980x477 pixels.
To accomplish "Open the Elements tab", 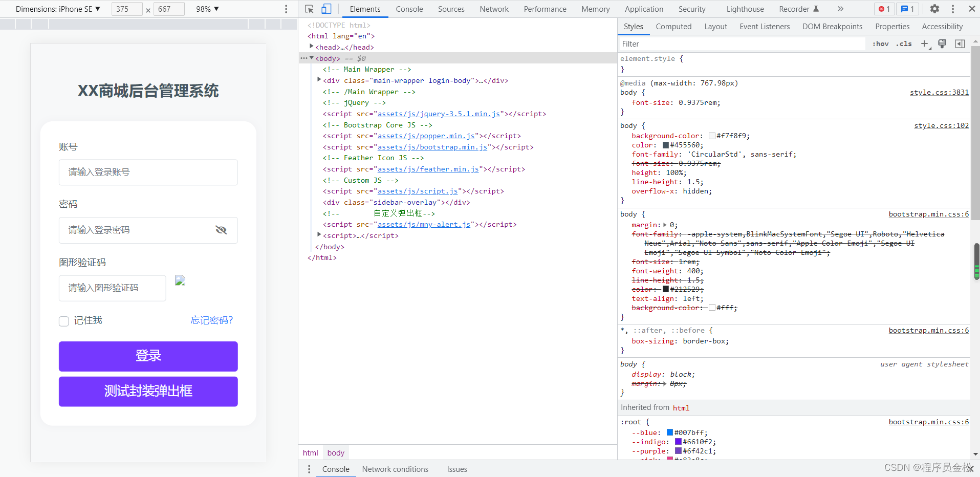I will click(x=365, y=9).
